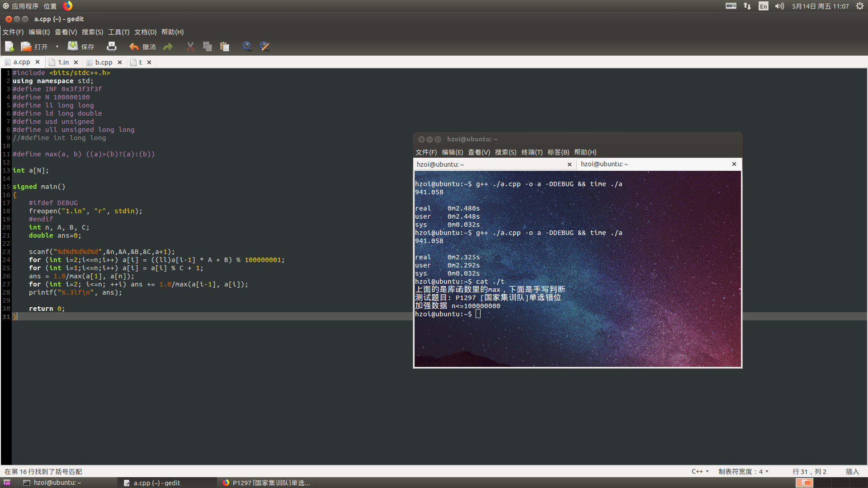The height and width of the screenshot is (488, 868).
Task: Open gedit 文件(F) menu
Action: [x=13, y=32]
